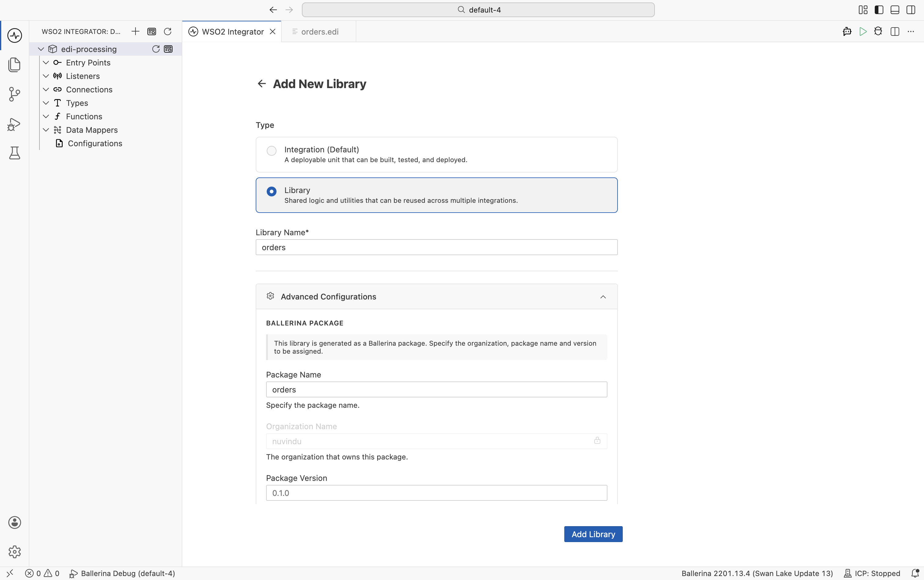Click the chat assistant icon in editor toolbar
924x580 pixels.
[x=847, y=32]
